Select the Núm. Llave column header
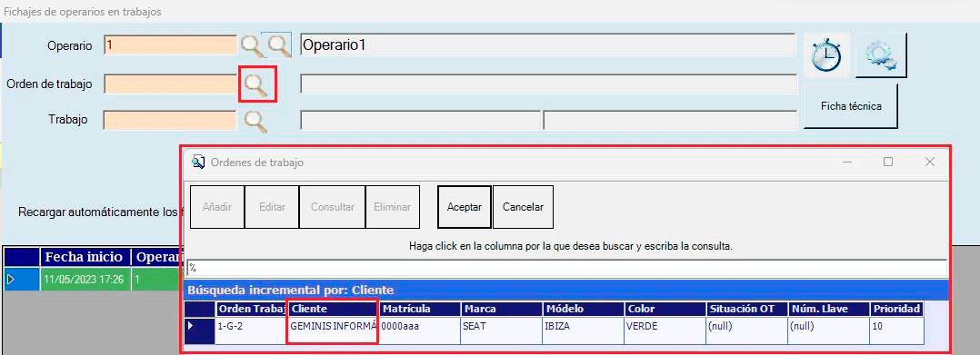 827,309
